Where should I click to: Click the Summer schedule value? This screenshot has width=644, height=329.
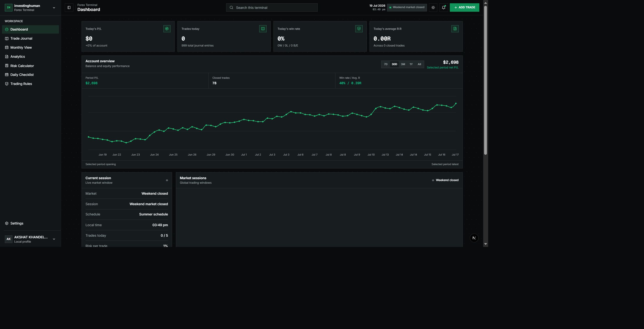tap(153, 214)
